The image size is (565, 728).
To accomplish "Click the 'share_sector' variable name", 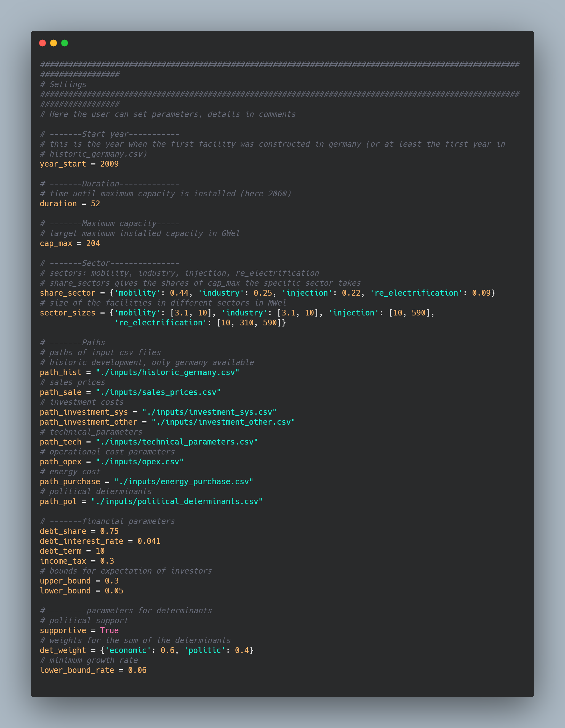I will click(68, 293).
